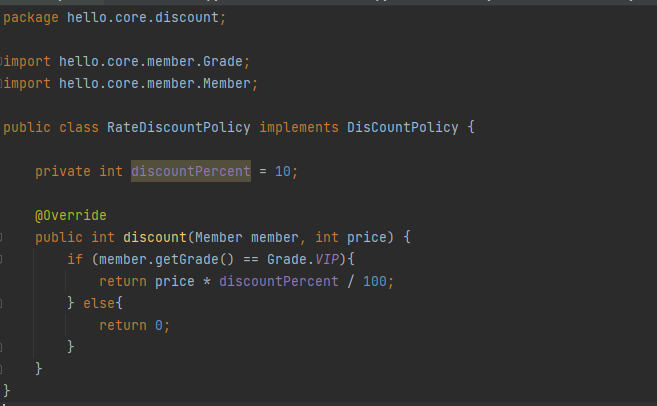657x406 pixels.
Task: Click the "public" keyword before class
Action: point(27,127)
